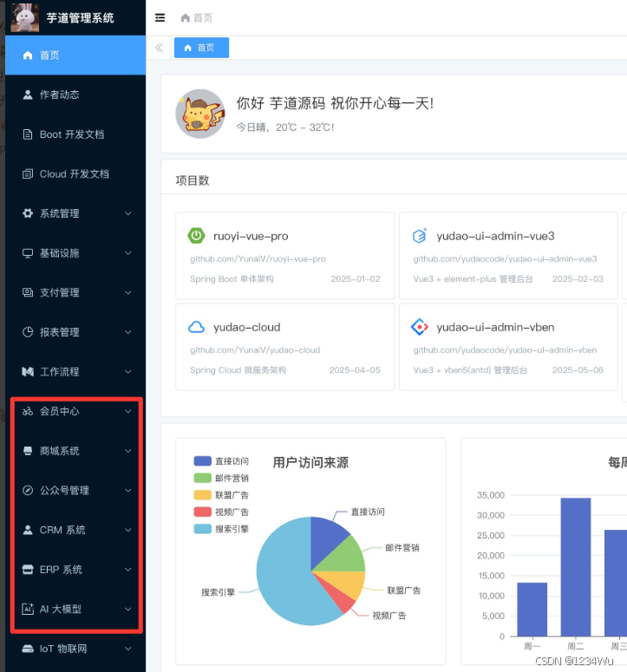Click the monitor icon beside 基础设施
This screenshot has height=672, width=627.
28,253
